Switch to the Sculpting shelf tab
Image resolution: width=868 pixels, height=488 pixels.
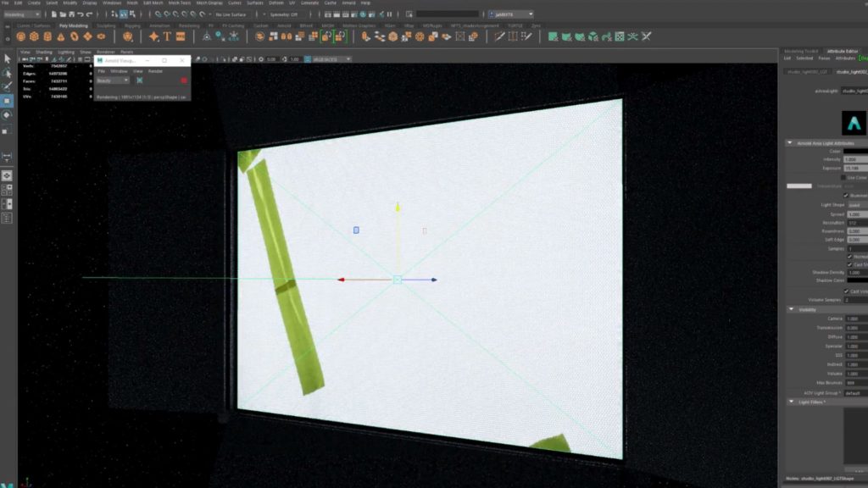[x=107, y=26]
